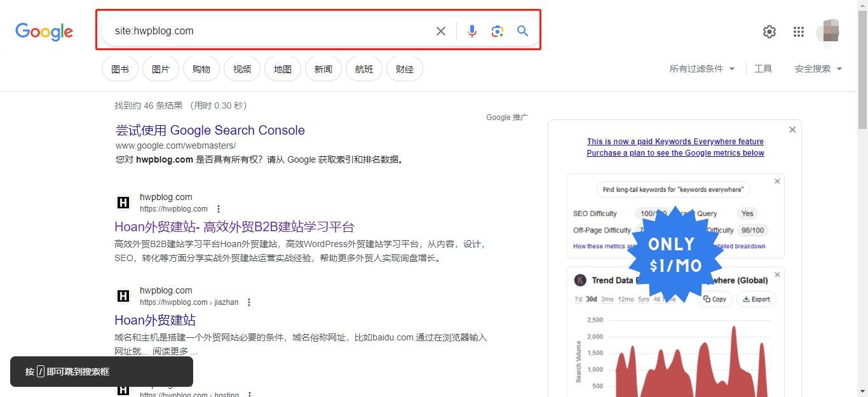Open the detailed breakdown link
This screenshot has width=868, height=397.
click(740, 246)
